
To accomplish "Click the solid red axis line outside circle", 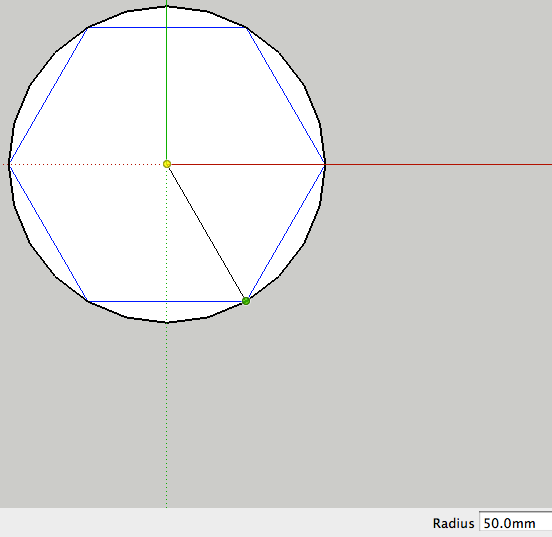I will click(438, 164).
